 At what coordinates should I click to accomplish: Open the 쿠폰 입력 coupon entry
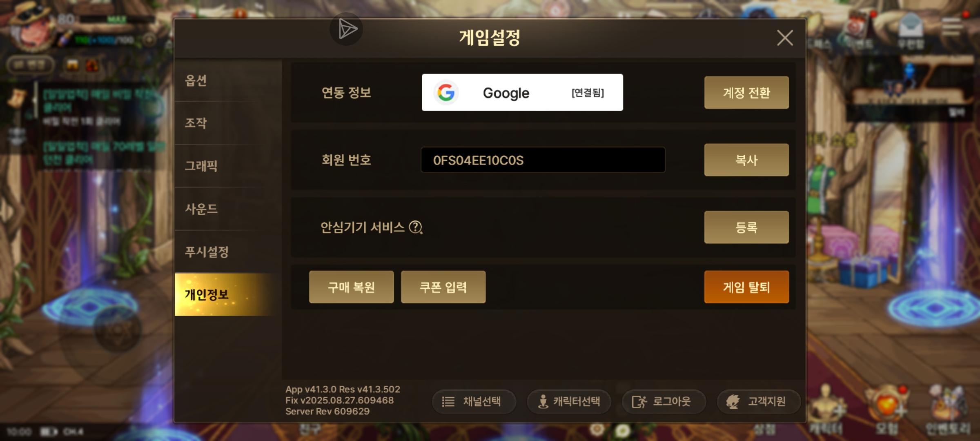pyautogui.click(x=443, y=287)
